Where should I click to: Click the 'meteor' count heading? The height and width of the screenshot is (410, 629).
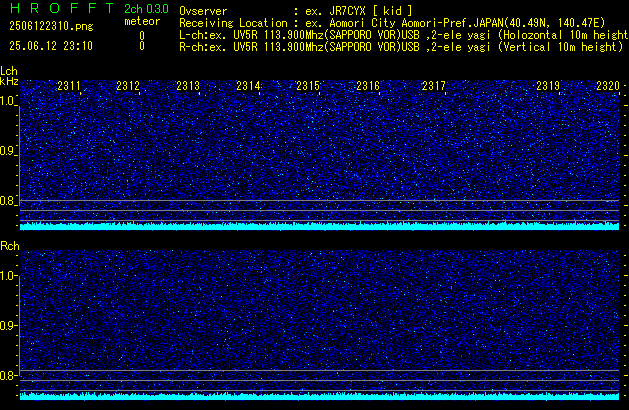coord(142,21)
